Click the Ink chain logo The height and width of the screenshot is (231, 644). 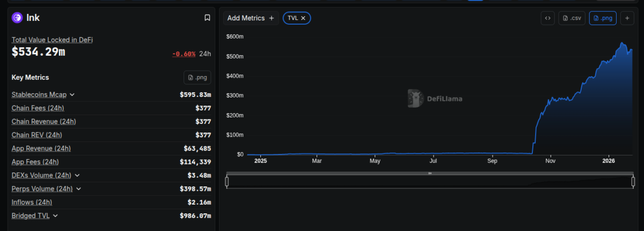17,18
